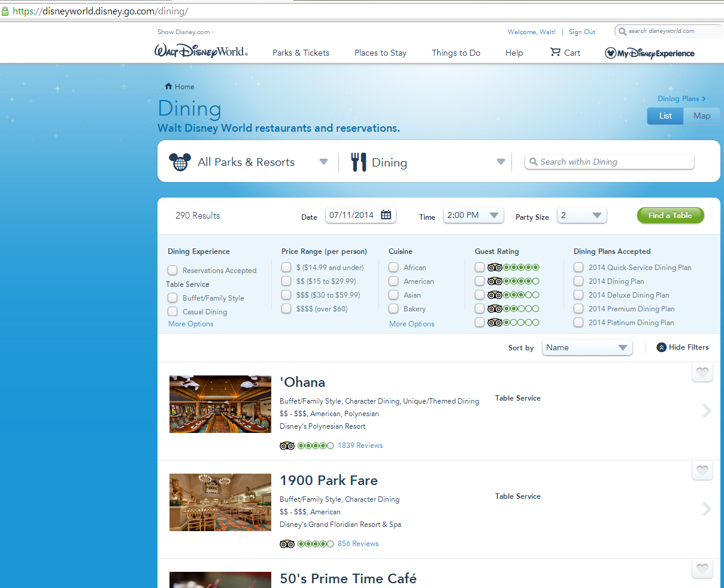Check the Buffet/Family Style filter
This screenshot has width=724, height=588.
click(x=172, y=298)
